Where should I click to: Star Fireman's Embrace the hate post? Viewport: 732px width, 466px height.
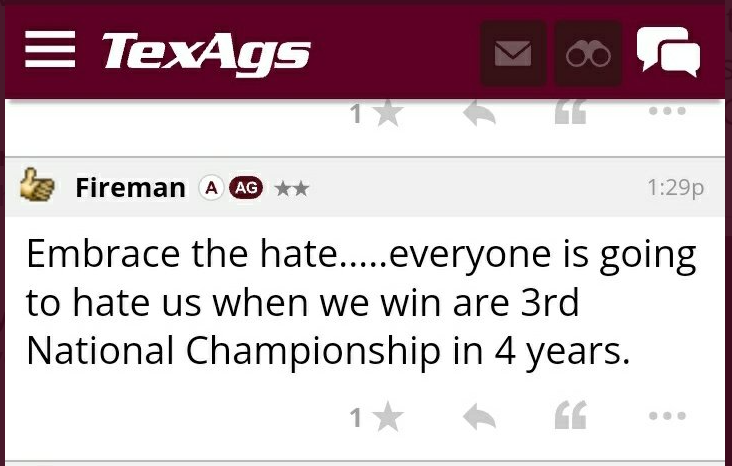(386, 417)
